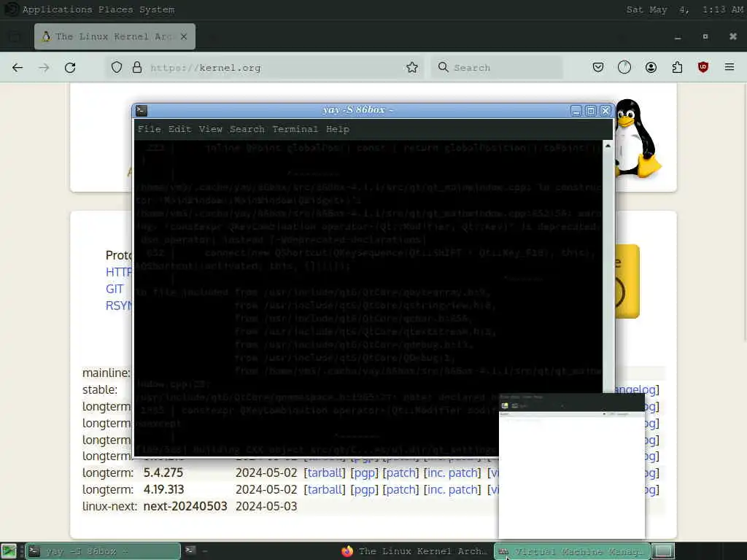747x560 pixels.
Task: Click the stable: label
Action: point(99,389)
